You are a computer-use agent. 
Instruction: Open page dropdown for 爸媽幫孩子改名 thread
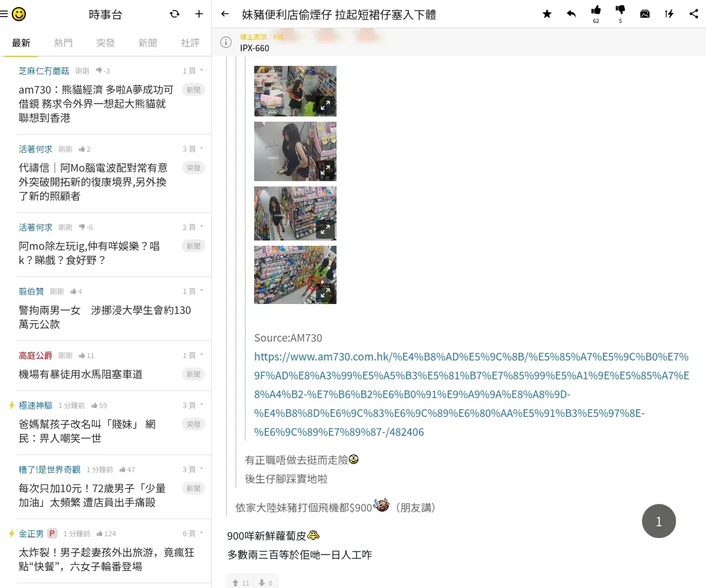coord(193,405)
